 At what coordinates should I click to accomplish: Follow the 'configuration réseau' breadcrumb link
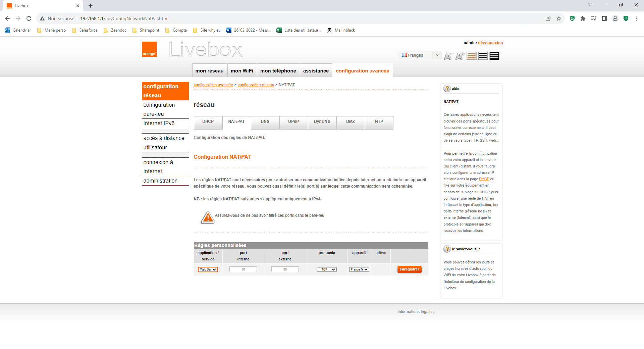pyautogui.click(x=256, y=85)
